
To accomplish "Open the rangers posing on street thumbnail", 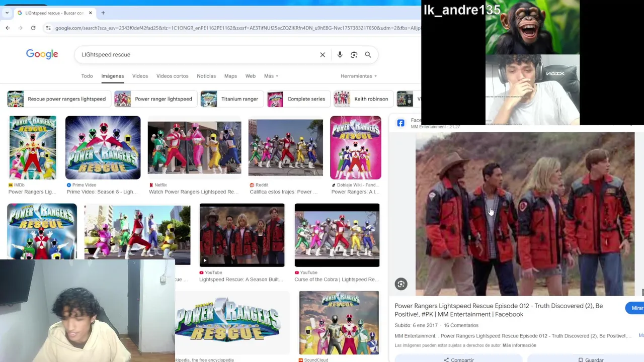I will [137, 235].
